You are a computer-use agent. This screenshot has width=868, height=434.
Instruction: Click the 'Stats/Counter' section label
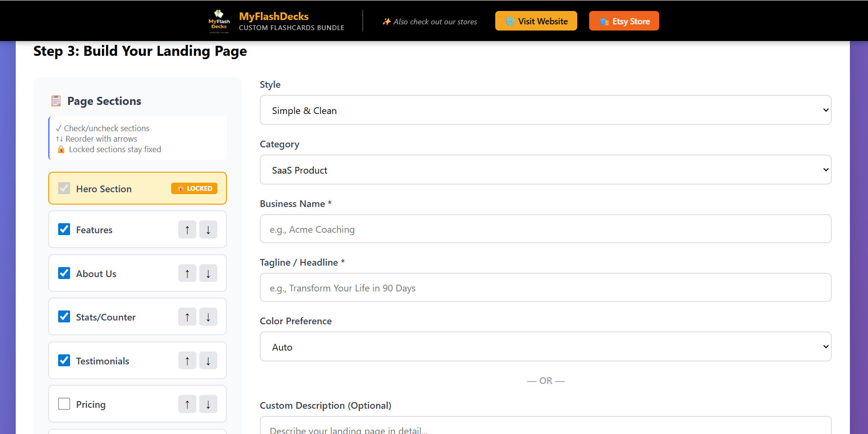pyautogui.click(x=106, y=317)
